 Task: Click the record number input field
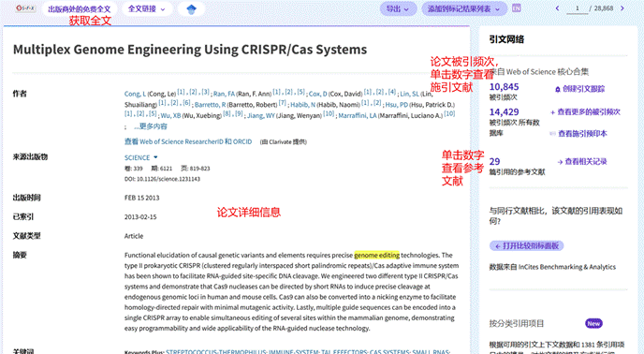[x=577, y=8]
